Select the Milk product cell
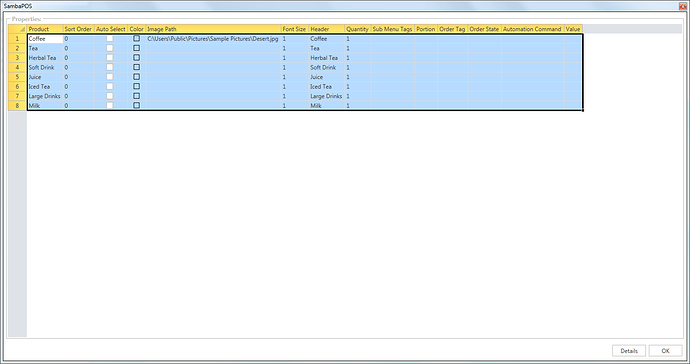The image size is (690, 364). coord(45,106)
